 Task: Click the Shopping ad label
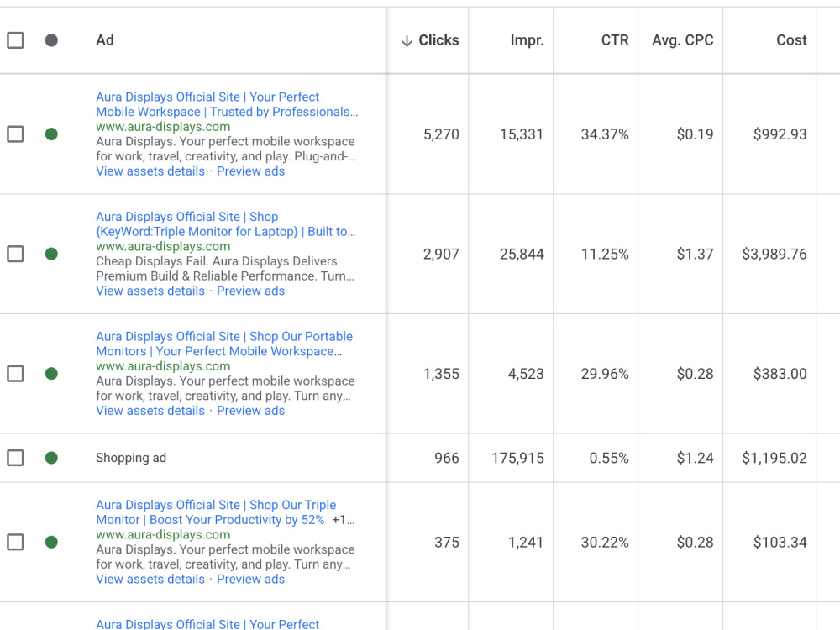point(131,458)
